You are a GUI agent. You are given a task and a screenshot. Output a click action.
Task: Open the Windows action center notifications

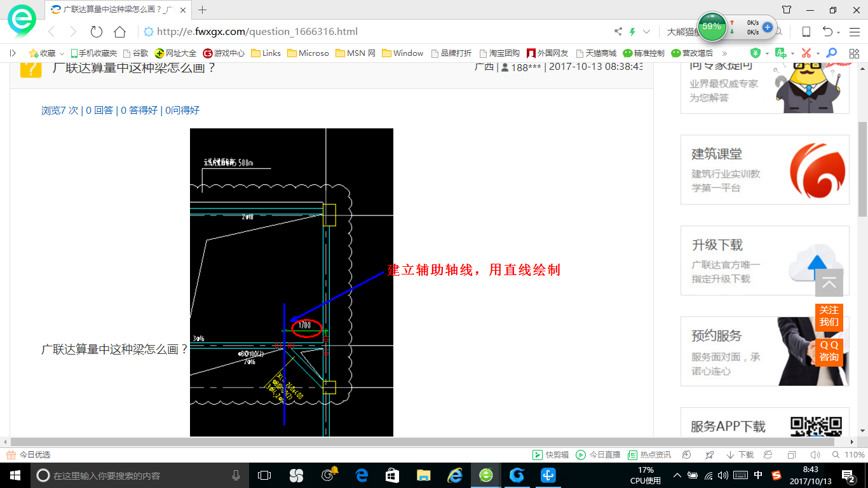coord(848,475)
